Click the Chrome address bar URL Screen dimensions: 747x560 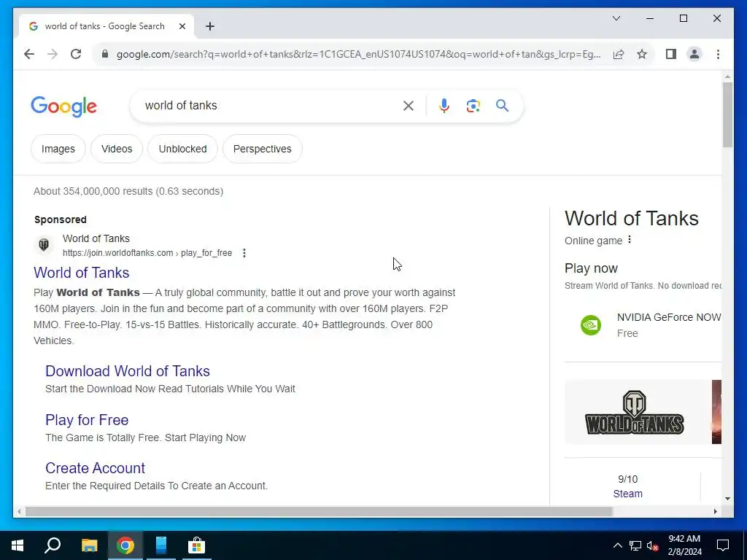click(x=358, y=54)
